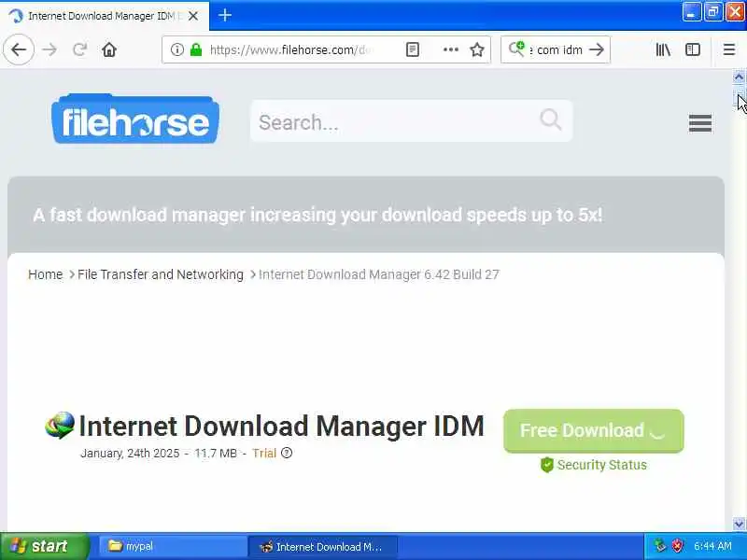Click Internet Download Manager 6.42 Build 27 breadcrumb
The height and width of the screenshot is (560, 747).
coord(379,274)
